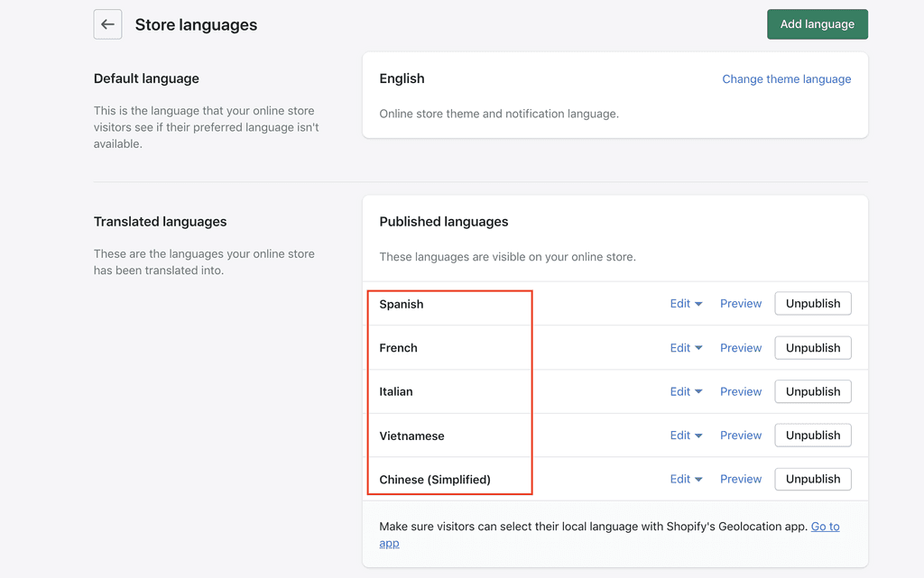Open the Geolocation Go to app link
The width and height of the screenshot is (924, 578).
[825, 527]
